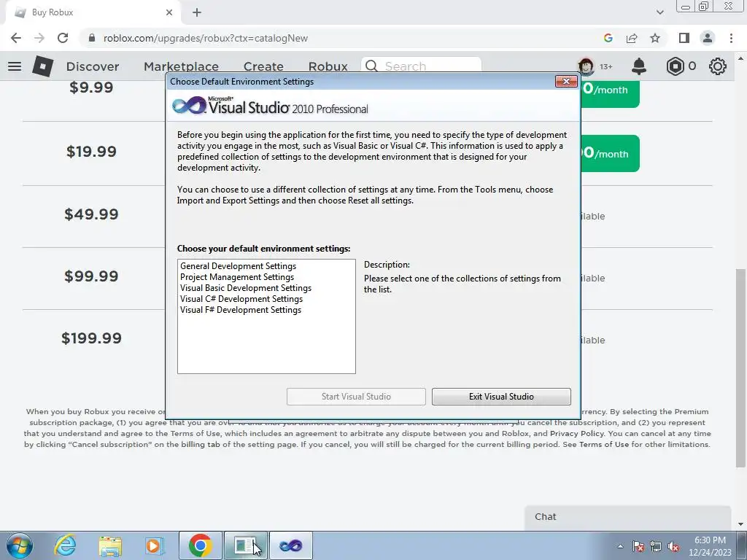Viewport: 747px width, 560px height.
Task: Click the Robux balance hexagon icon
Action: (675, 66)
